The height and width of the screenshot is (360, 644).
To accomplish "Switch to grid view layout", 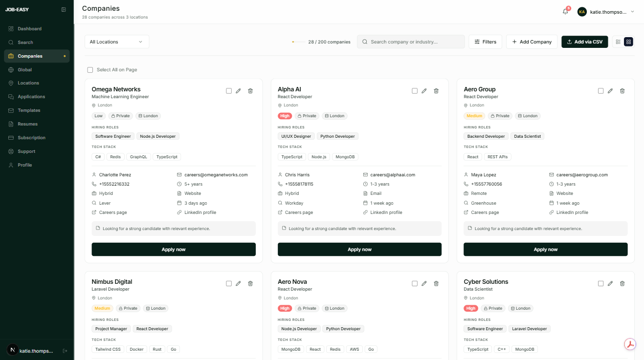I will pos(628,42).
